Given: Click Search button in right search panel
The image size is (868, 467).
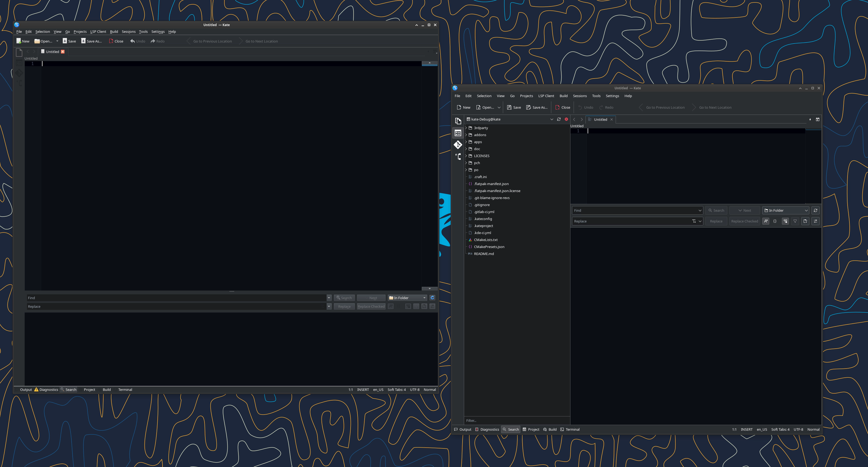Looking at the screenshot, I should coord(716,210).
